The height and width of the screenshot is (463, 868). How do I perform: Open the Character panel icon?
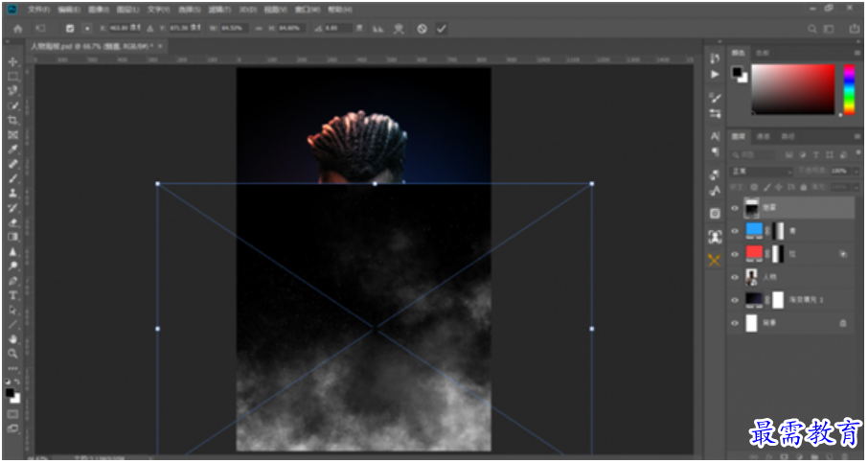[716, 136]
